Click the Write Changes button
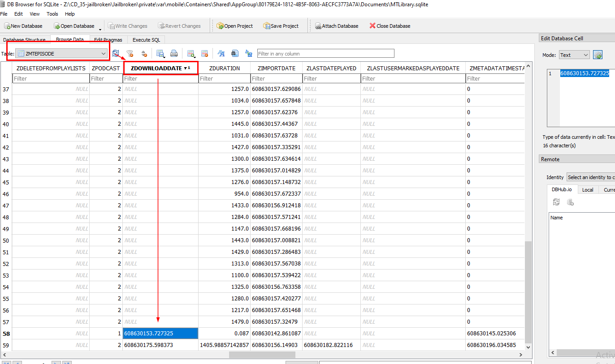 [x=127, y=26]
